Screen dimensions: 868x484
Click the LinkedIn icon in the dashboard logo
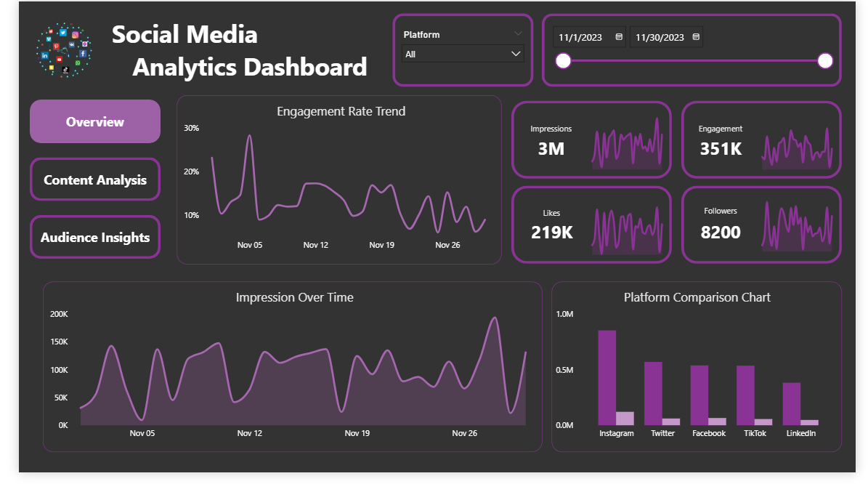pyautogui.click(x=45, y=55)
